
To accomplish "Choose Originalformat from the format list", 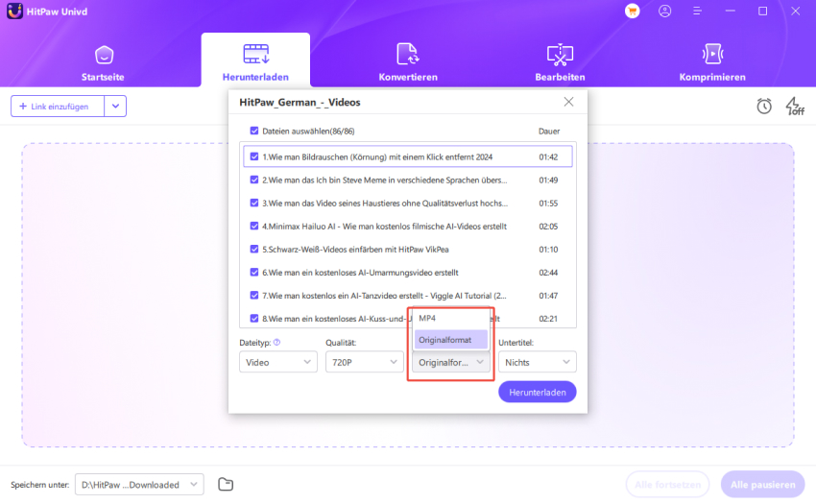I will point(450,340).
